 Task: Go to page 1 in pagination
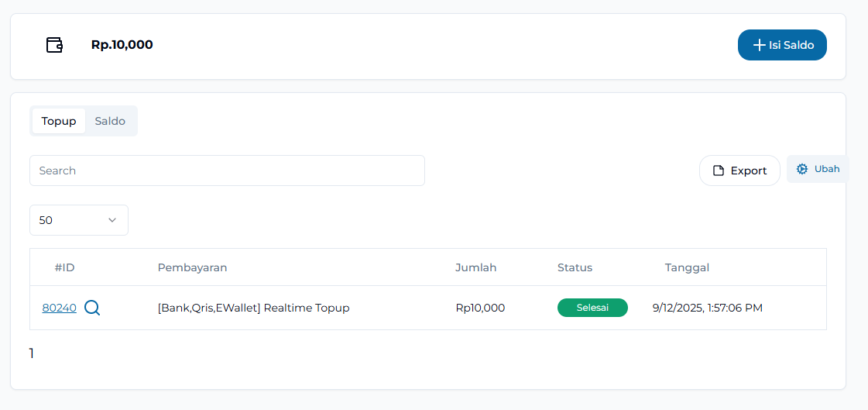(x=32, y=353)
